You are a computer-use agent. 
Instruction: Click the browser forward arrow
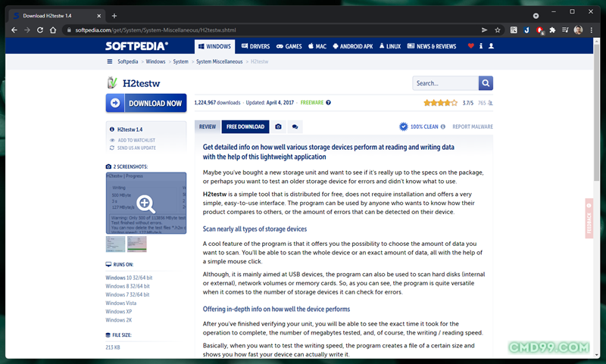27,30
